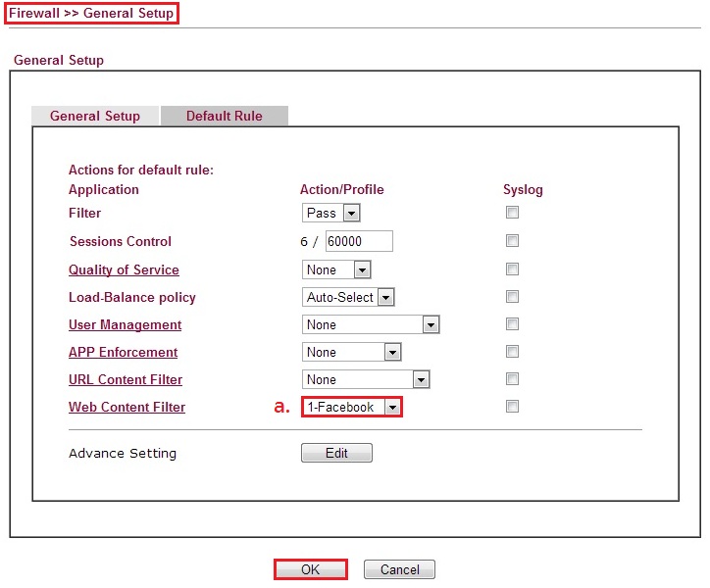Follow the APP Enforcement link
Image resolution: width=710 pixels, height=588 pixels.
pyautogui.click(x=123, y=352)
